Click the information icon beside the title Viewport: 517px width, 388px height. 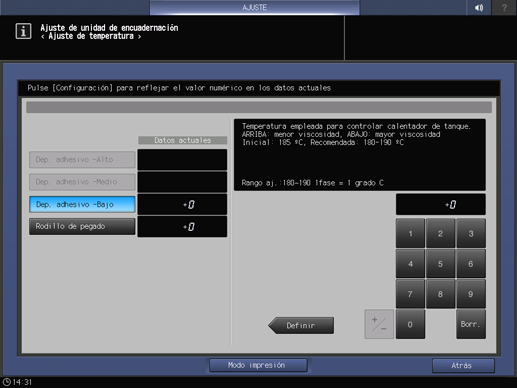point(23,31)
